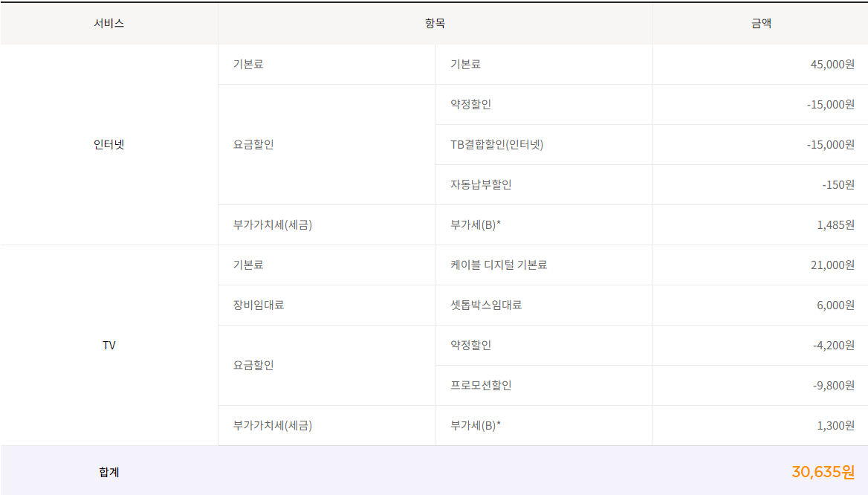Click the 서비스 column header
868x495 pixels.
pos(108,23)
